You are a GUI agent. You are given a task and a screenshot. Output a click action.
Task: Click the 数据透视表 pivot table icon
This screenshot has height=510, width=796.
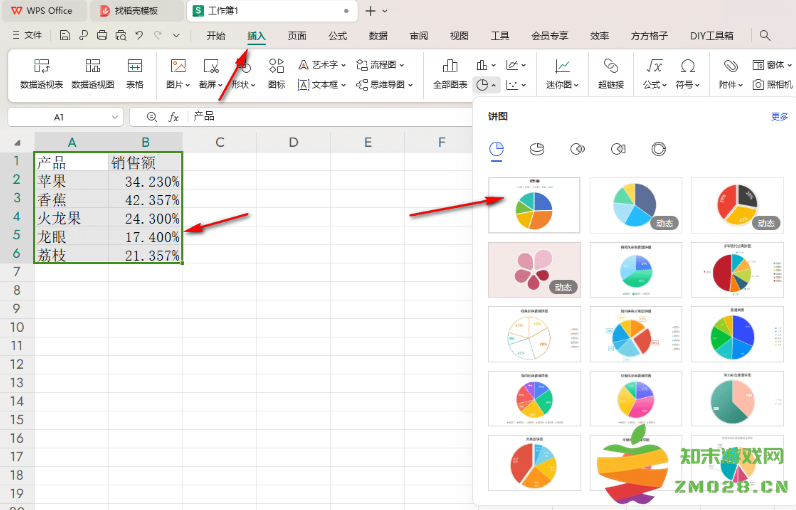tap(41, 73)
